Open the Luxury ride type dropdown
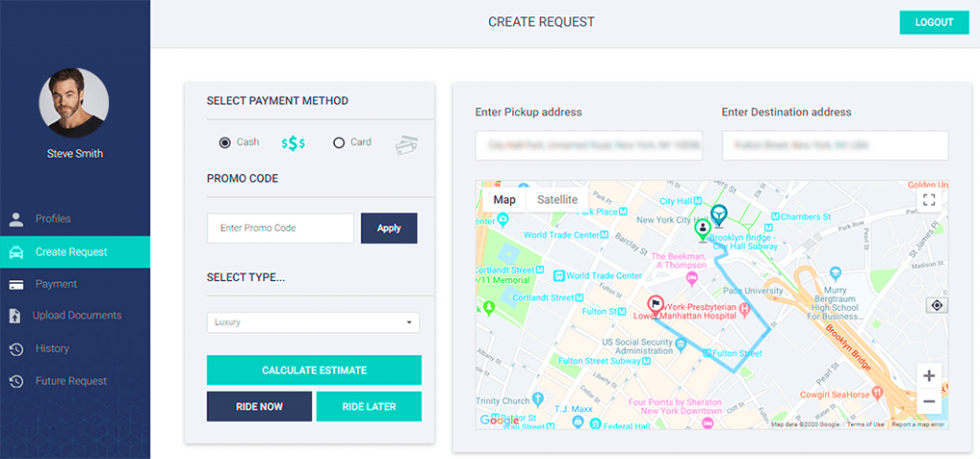980x459 pixels. (x=313, y=323)
